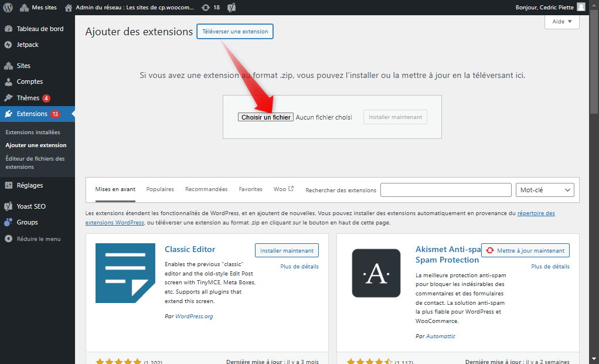Expand the Aide help dropdown

pyautogui.click(x=562, y=21)
